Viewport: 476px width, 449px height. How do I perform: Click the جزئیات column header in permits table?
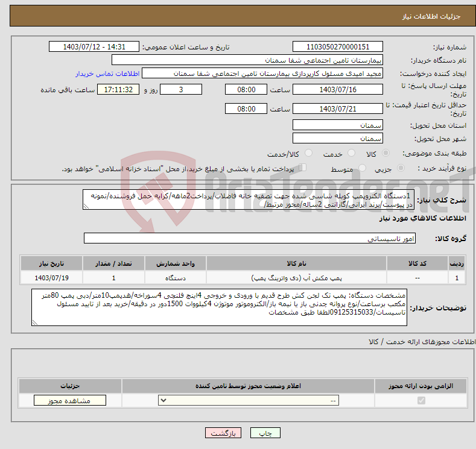coord(70,386)
